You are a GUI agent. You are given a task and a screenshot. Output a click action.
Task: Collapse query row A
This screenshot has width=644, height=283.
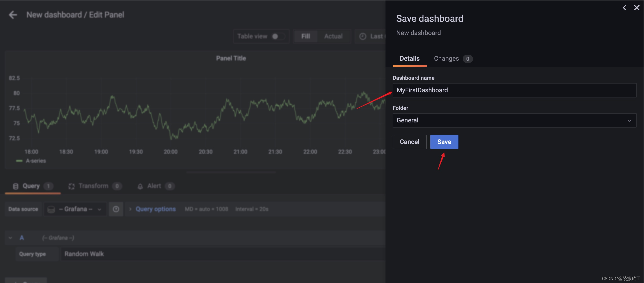point(10,238)
